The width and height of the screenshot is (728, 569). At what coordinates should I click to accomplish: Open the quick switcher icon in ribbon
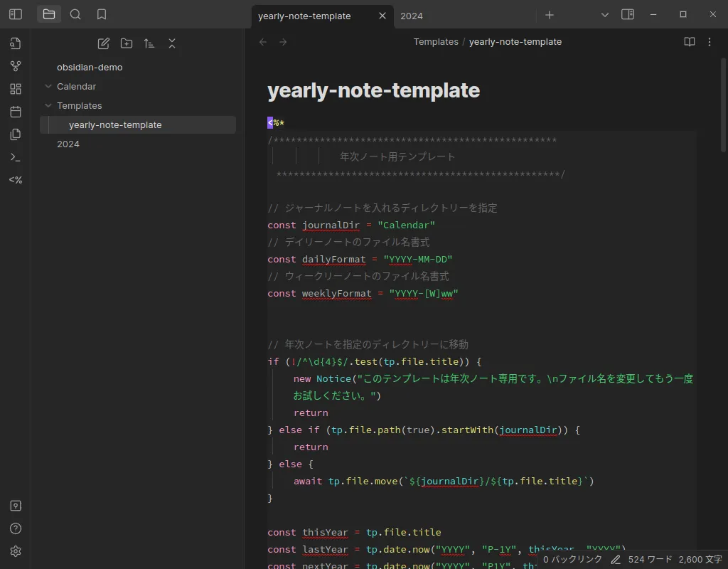tap(16, 43)
